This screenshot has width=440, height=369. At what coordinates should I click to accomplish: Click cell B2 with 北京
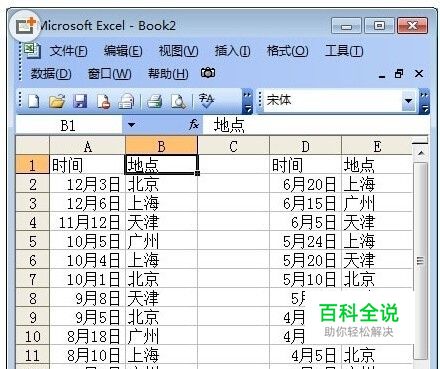click(x=161, y=184)
